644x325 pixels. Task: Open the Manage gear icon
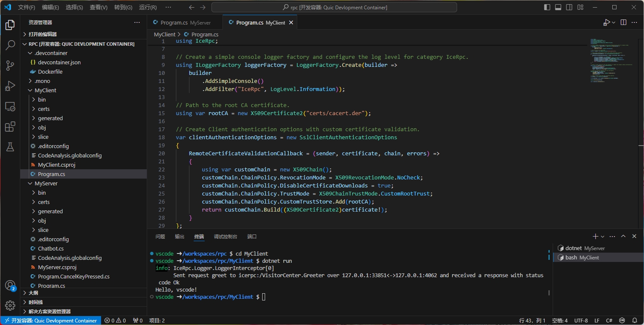pyautogui.click(x=10, y=305)
